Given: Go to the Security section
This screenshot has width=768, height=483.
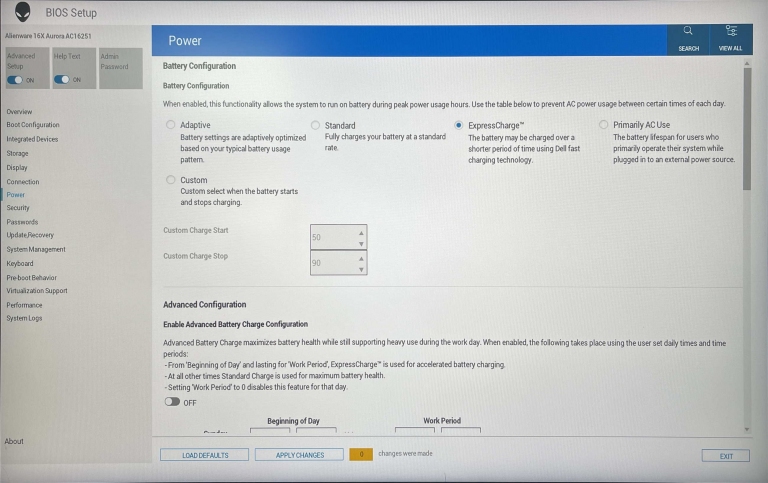Looking at the screenshot, I should tap(18, 208).
